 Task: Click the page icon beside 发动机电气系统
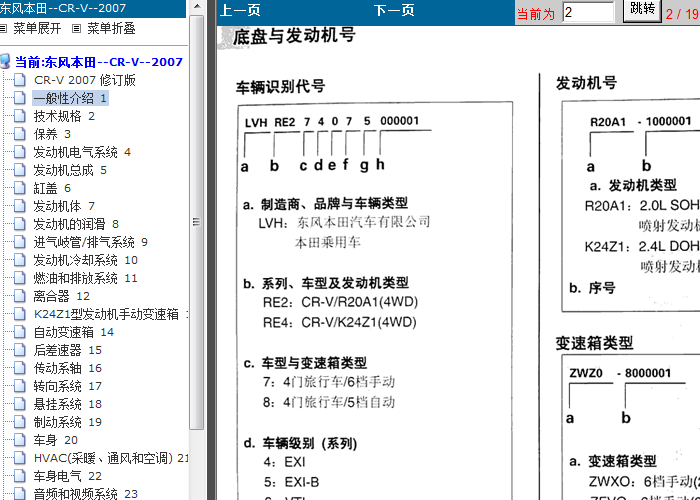point(20,152)
